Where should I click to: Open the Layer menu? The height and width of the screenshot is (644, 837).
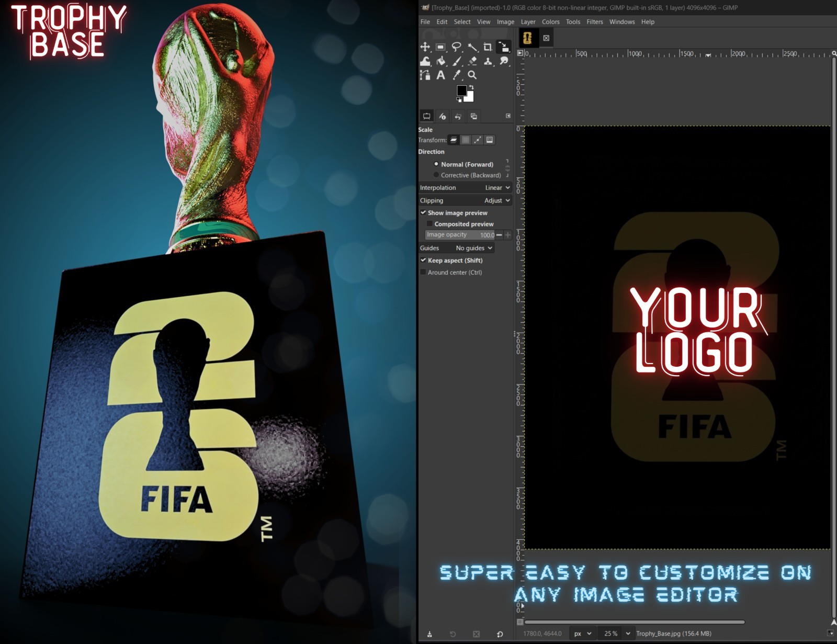point(528,22)
